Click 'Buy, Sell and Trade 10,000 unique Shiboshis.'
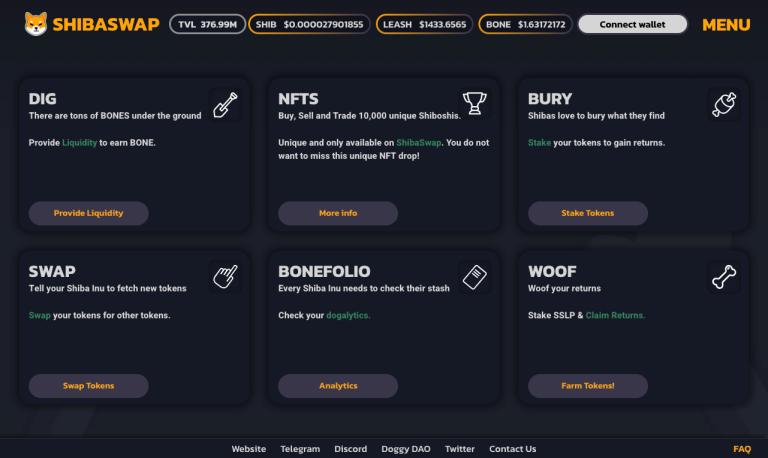This screenshot has height=458, width=768. click(x=369, y=116)
